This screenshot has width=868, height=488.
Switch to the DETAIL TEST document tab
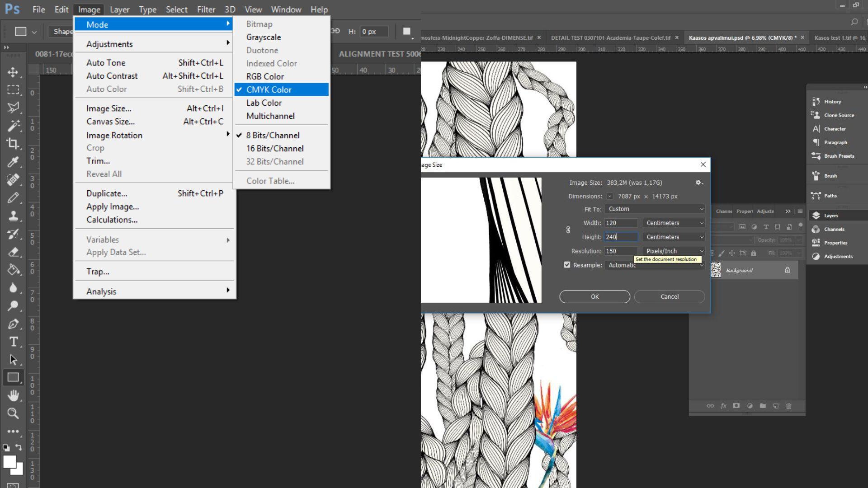(610, 38)
